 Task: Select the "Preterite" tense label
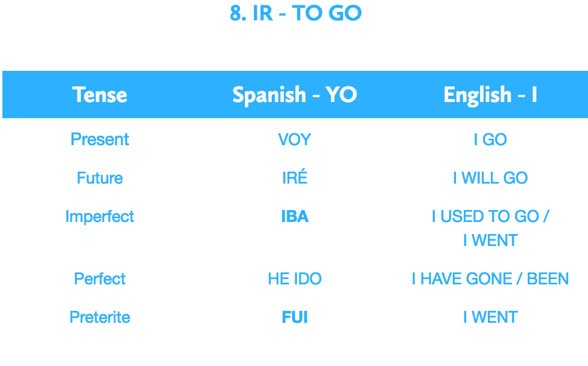click(x=100, y=317)
